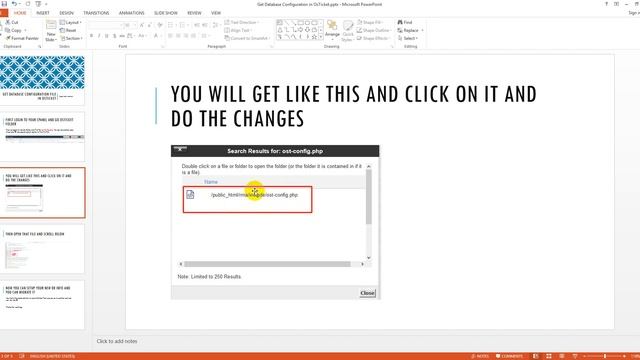Click the Reset slide icon
This screenshot has width=640, height=360.
[62, 30]
